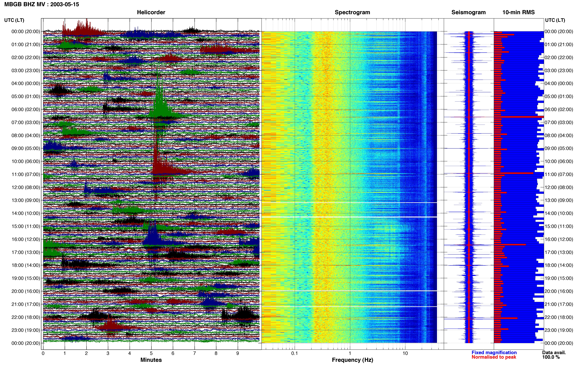This screenshot has width=588, height=368.
Task: Click the 'Normalised to peak' legend text
Action: point(494,357)
